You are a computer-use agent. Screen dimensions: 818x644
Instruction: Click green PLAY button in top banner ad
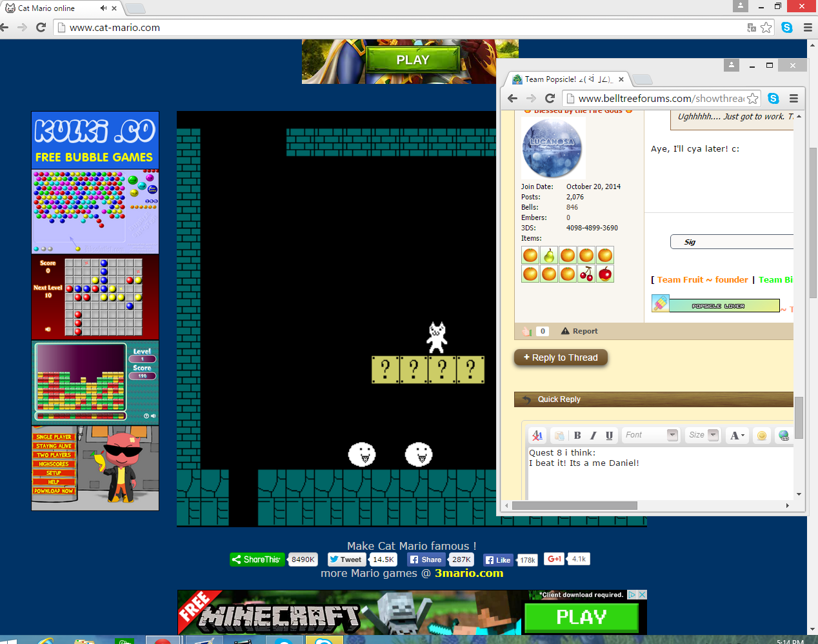click(x=413, y=60)
